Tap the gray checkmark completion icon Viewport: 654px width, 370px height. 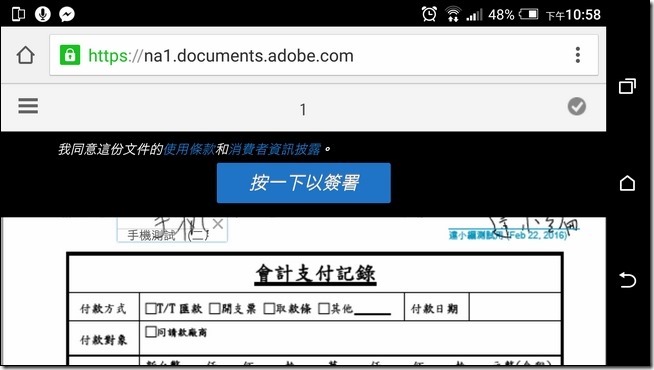tap(577, 106)
